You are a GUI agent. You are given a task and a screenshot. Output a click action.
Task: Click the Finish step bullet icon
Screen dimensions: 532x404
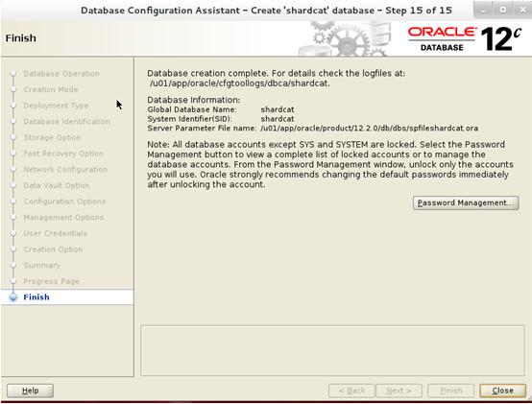point(13,297)
